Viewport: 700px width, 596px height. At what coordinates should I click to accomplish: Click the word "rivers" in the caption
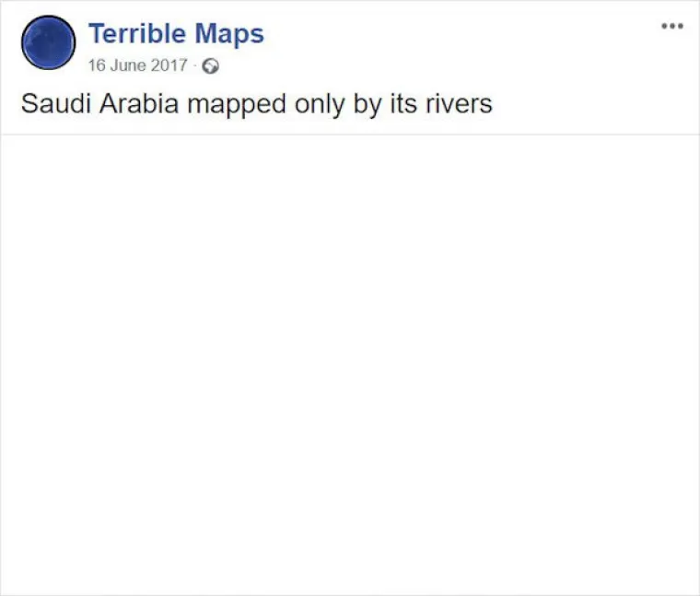click(458, 103)
